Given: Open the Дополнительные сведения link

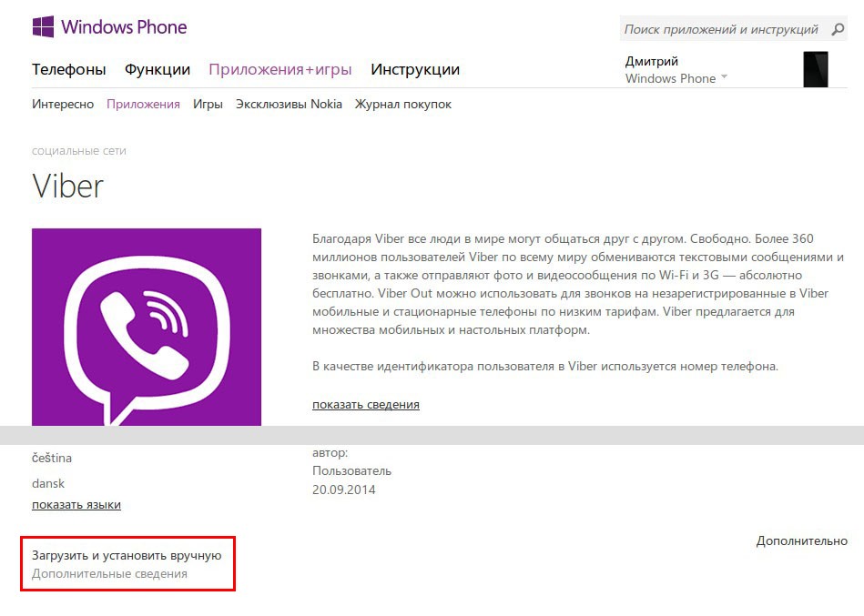Looking at the screenshot, I should coord(109,573).
